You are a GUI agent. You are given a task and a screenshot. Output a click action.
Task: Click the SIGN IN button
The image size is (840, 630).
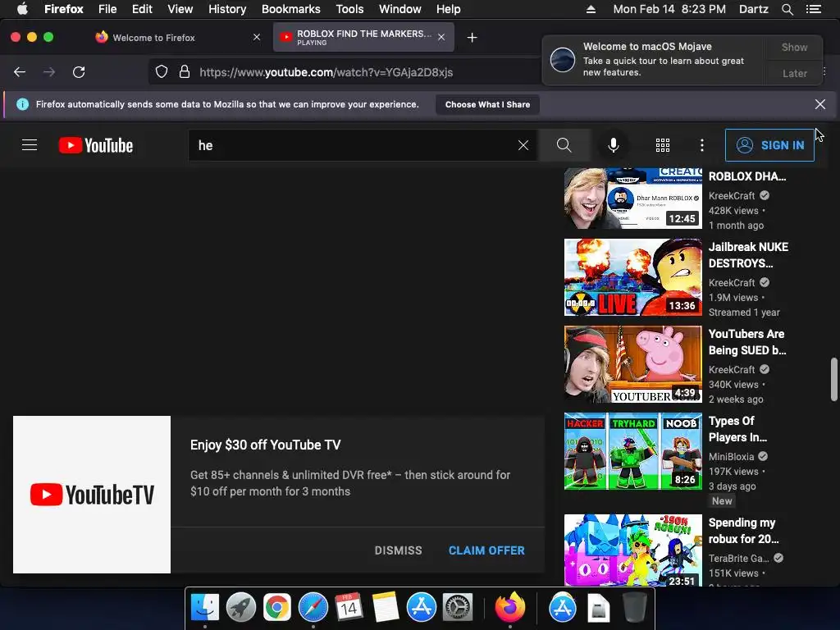[x=769, y=145]
